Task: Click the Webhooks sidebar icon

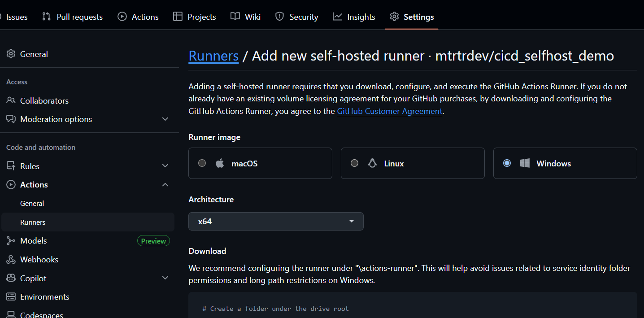Action: coord(10,259)
